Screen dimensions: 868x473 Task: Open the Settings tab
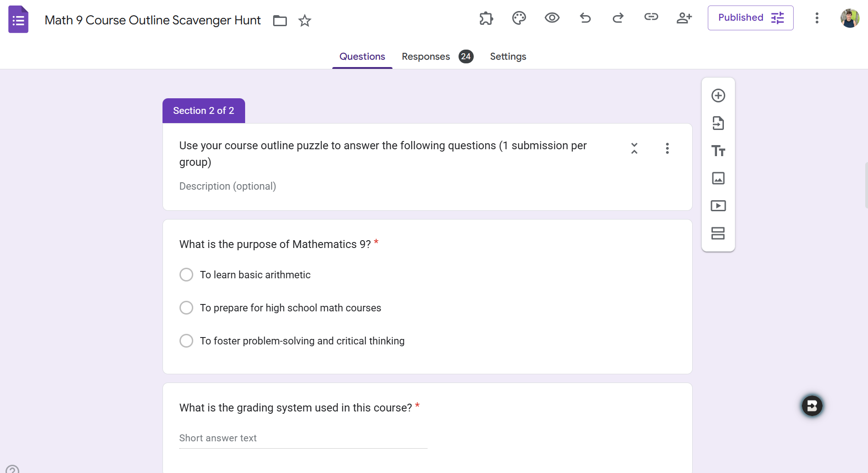coord(508,56)
